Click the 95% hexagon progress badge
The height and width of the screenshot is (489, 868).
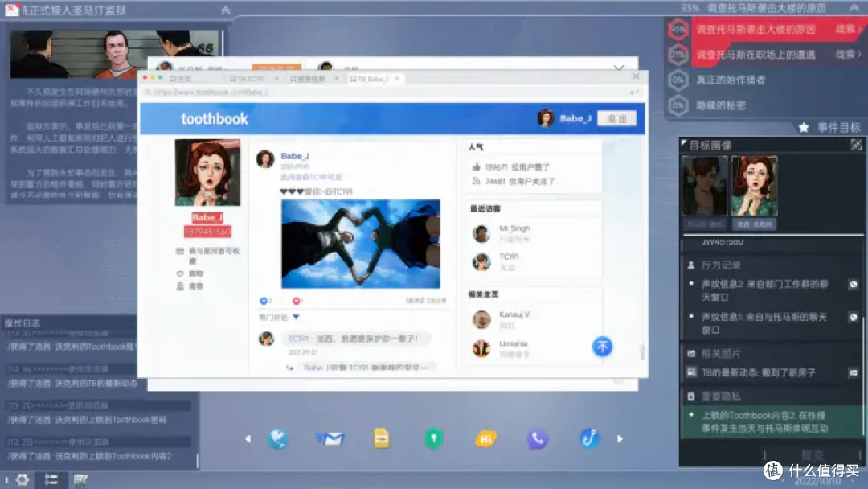[678, 29]
